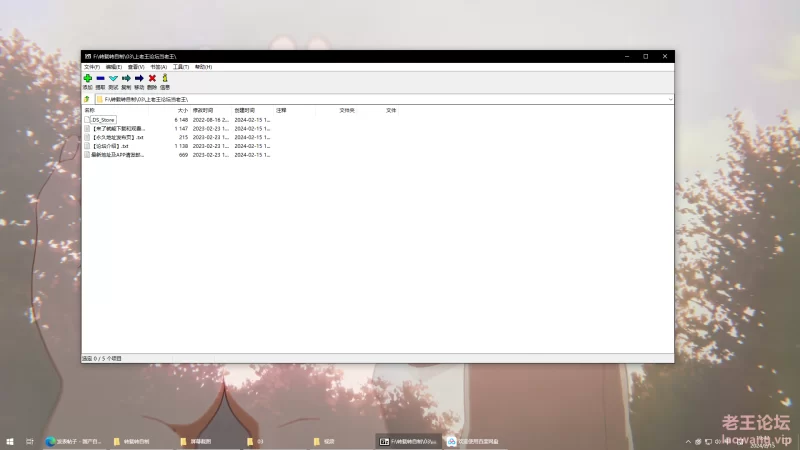The width and height of the screenshot is (800, 450).
Task: Click the dark blue arrow Move icon
Action: coord(139,78)
